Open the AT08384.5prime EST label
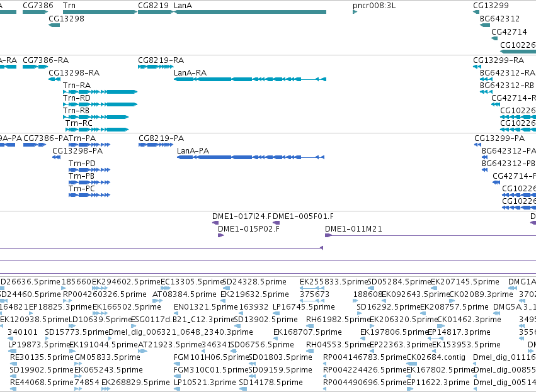 [x=185, y=294]
